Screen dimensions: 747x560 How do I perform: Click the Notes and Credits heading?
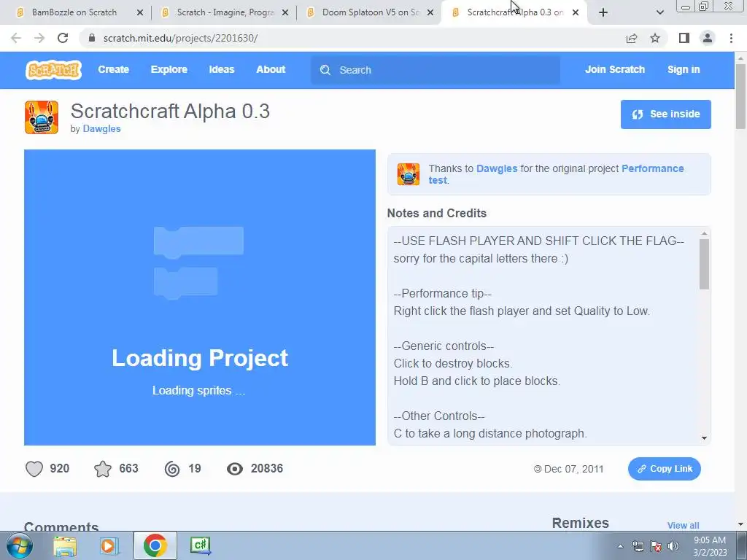click(437, 214)
